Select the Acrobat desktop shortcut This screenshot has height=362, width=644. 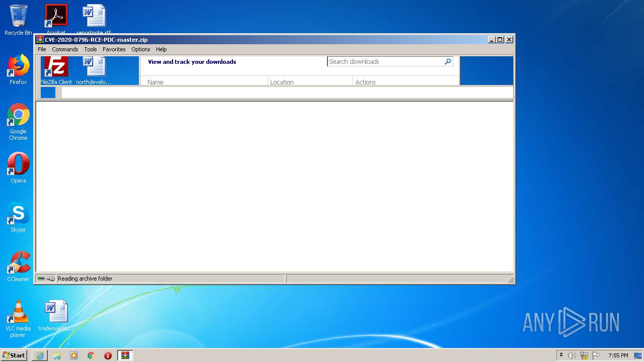coord(56,19)
